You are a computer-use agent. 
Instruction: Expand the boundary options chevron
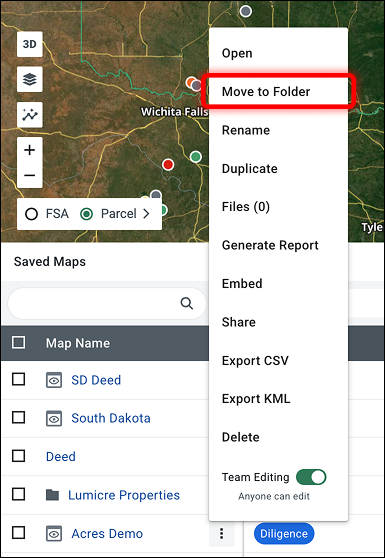[x=146, y=214]
